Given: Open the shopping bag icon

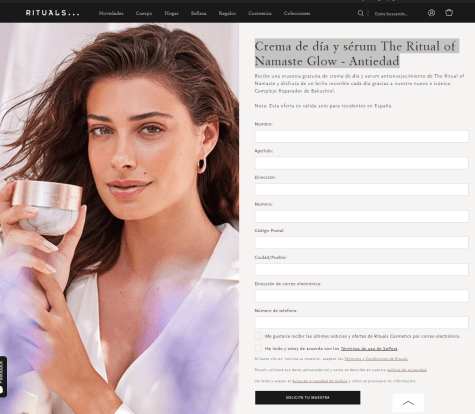Looking at the screenshot, I should tap(449, 13).
